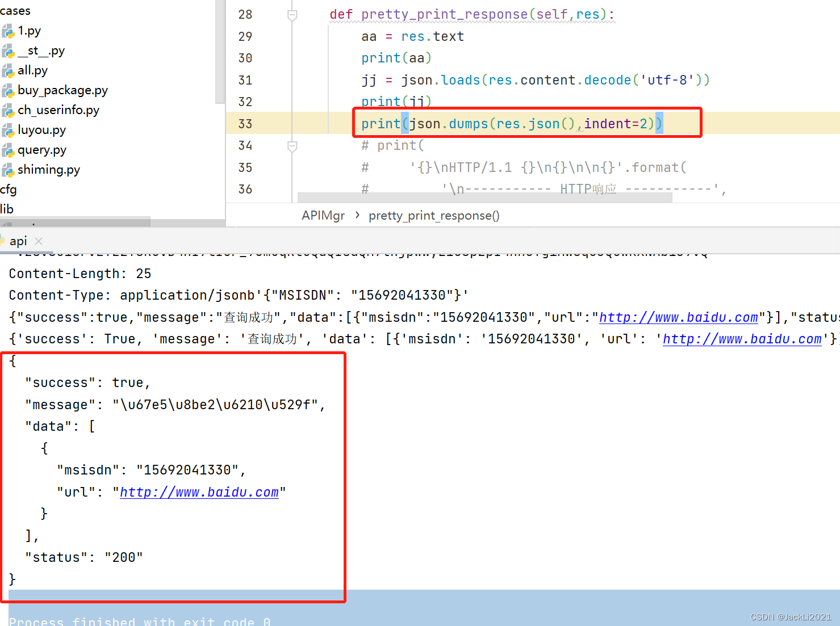840x626 pixels.
Task: Collapse the pretty_print_response function at line 28
Action: [x=292, y=15]
